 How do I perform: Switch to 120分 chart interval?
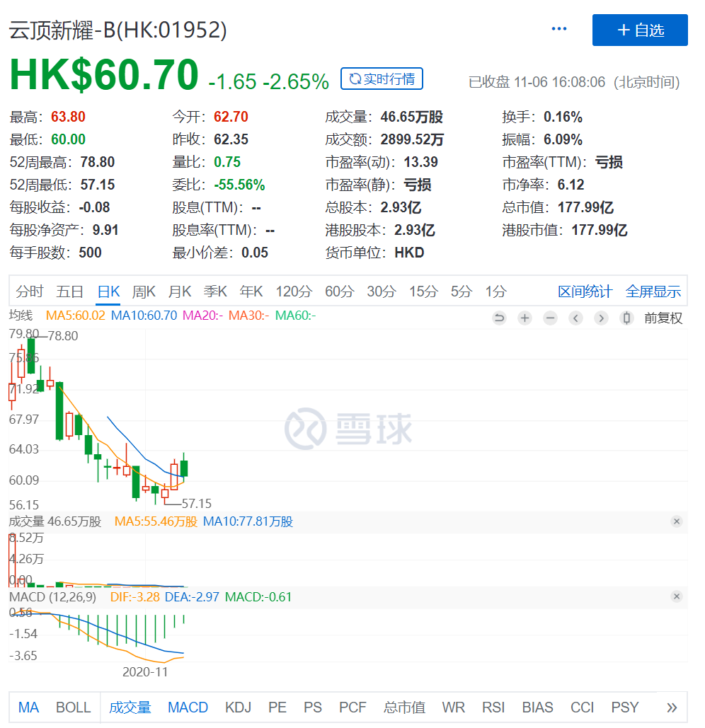294,291
